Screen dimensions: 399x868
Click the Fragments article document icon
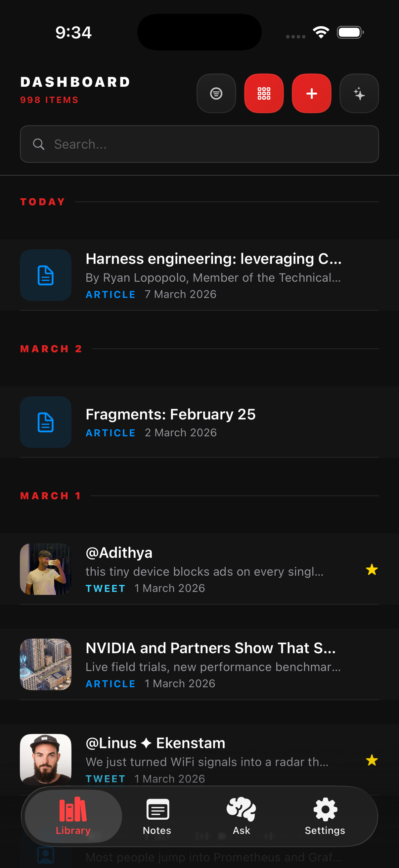point(46,422)
